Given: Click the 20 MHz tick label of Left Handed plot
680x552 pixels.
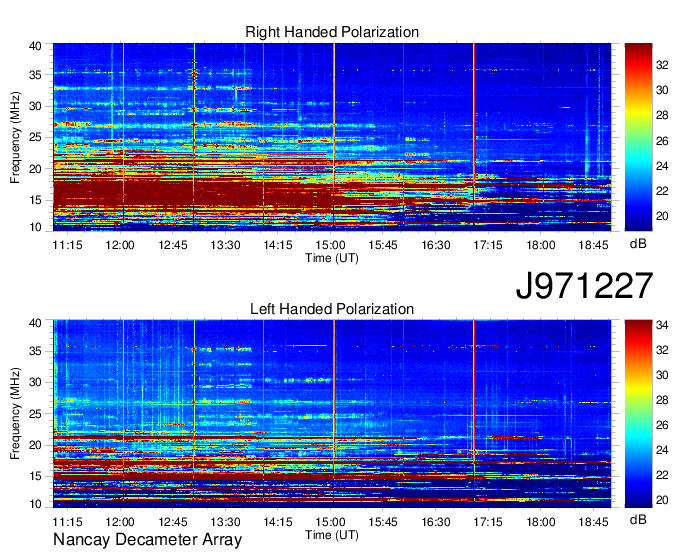Looking at the screenshot, I should (35, 445).
